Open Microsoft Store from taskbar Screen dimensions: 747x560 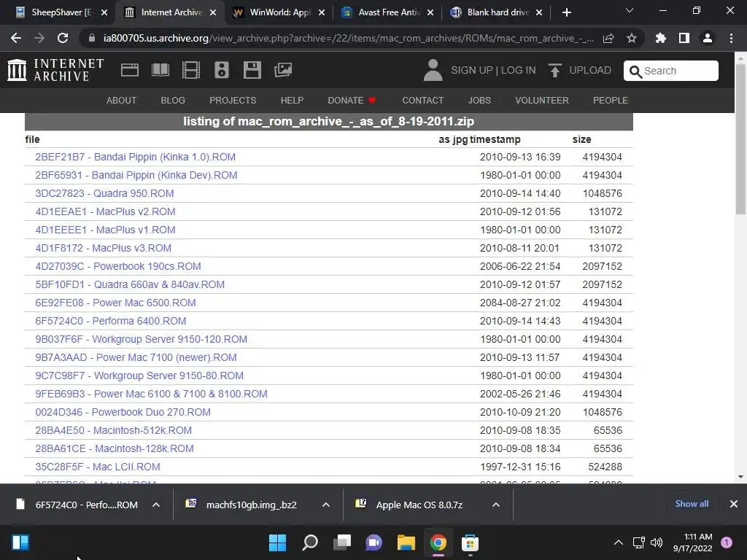(x=470, y=542)
